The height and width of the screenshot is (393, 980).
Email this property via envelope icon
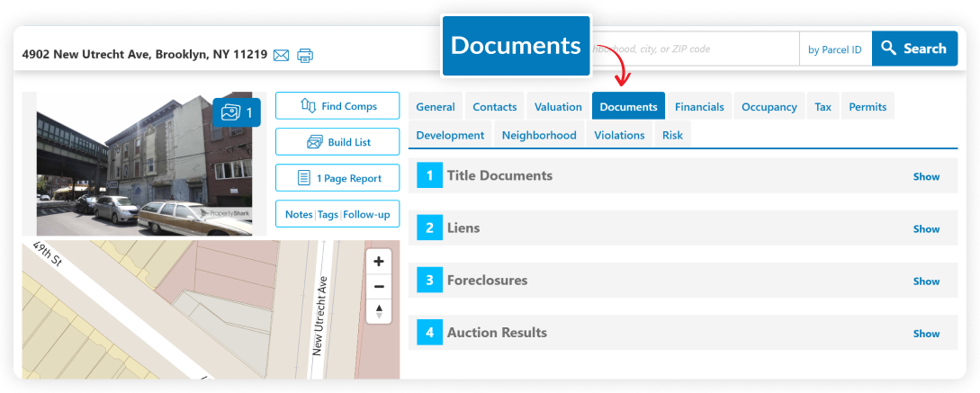point(282,55)
